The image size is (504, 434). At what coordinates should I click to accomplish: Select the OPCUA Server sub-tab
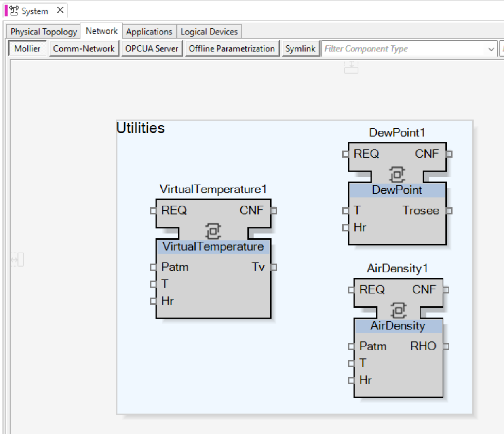click(152, 48)
